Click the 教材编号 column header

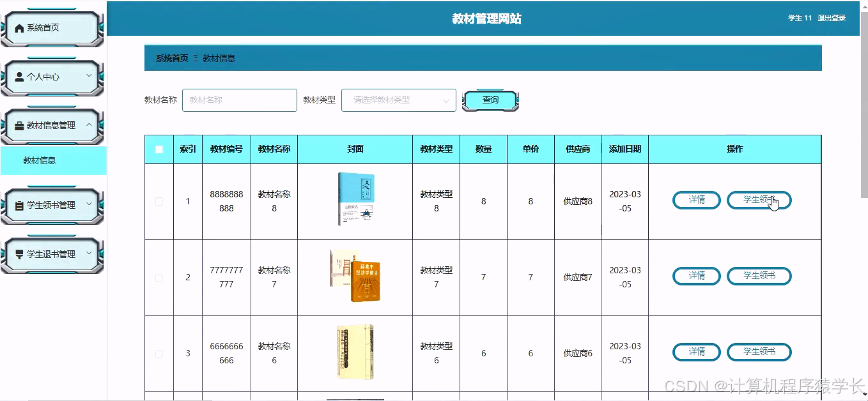pyautogui.click(x=226, y=149)
